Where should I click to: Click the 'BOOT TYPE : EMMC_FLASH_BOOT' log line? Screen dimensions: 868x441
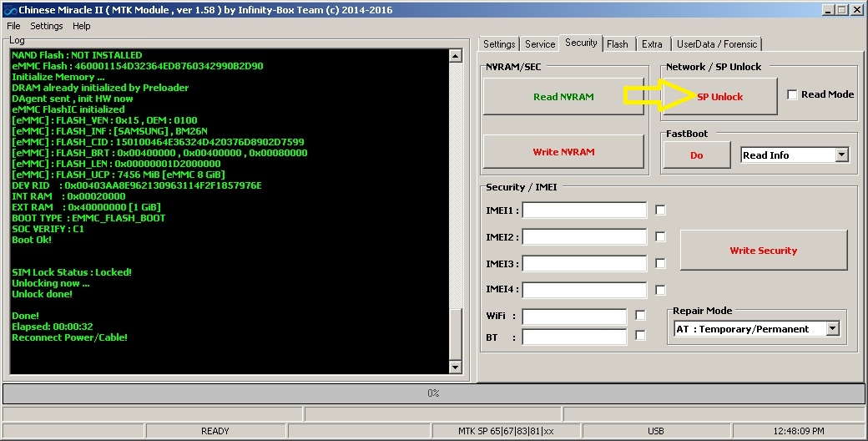click(88, 218)
